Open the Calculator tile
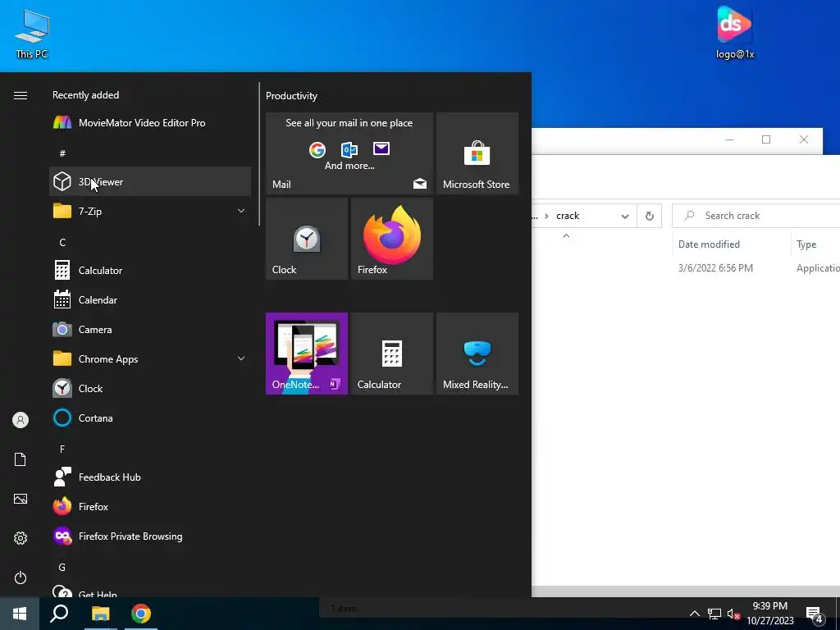This screenshot has width=840, height=630. click(x=392, y=354)
